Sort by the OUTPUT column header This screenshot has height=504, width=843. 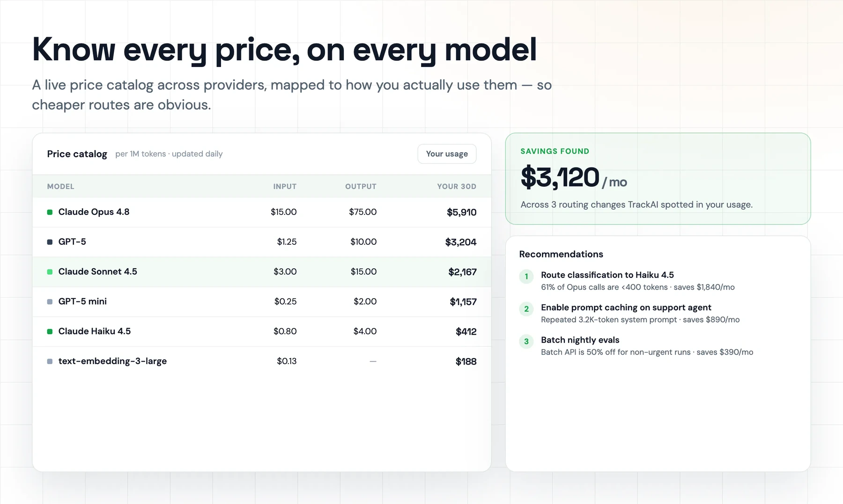(361, 186)
